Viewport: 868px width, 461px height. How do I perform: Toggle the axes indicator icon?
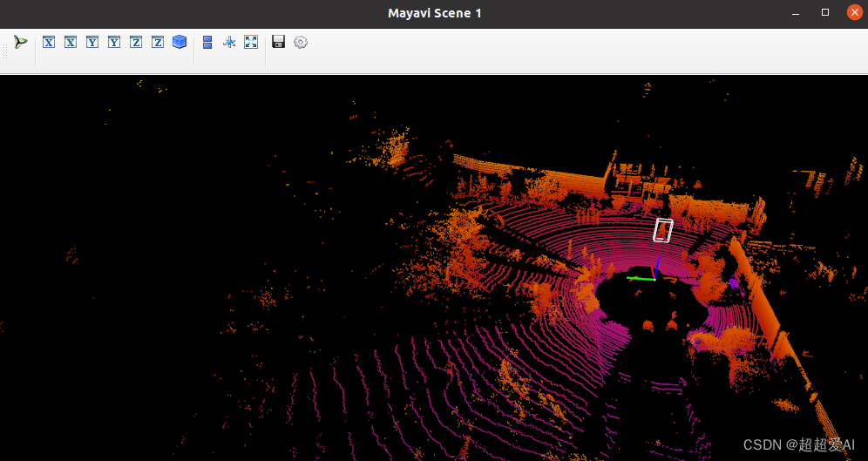229,42
